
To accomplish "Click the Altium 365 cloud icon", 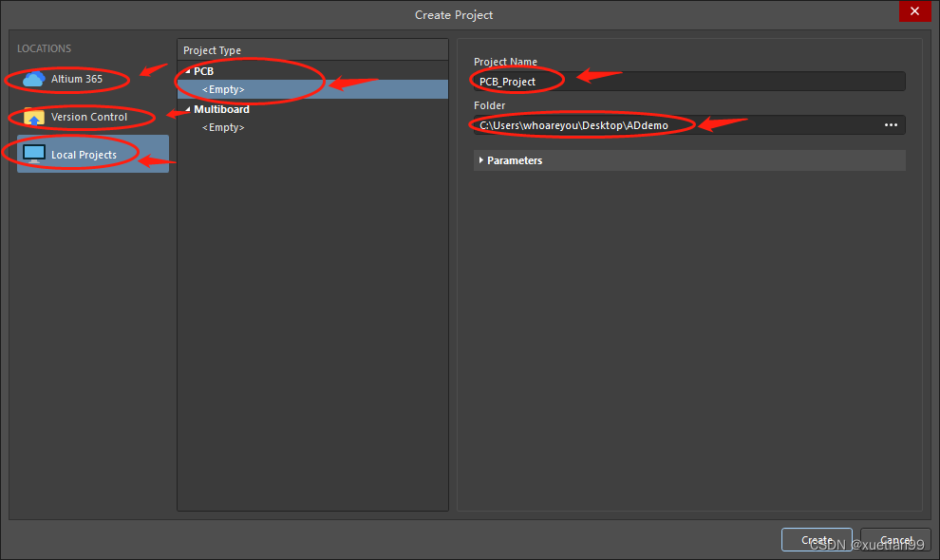I will [34, 80].
